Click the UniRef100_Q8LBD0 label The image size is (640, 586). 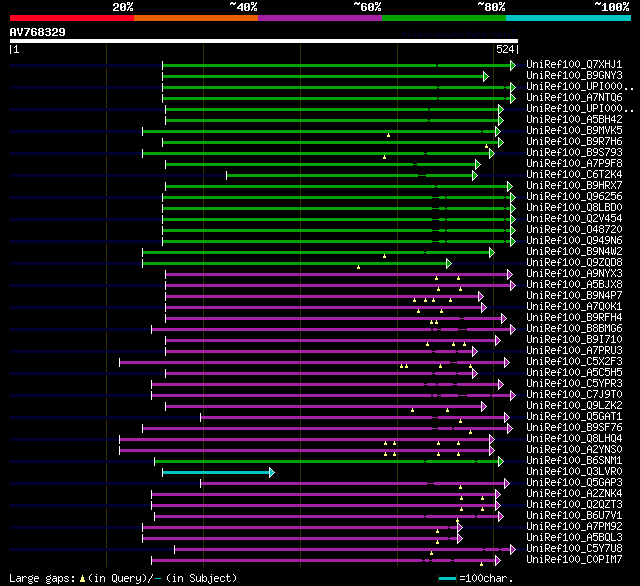[574, 207]
